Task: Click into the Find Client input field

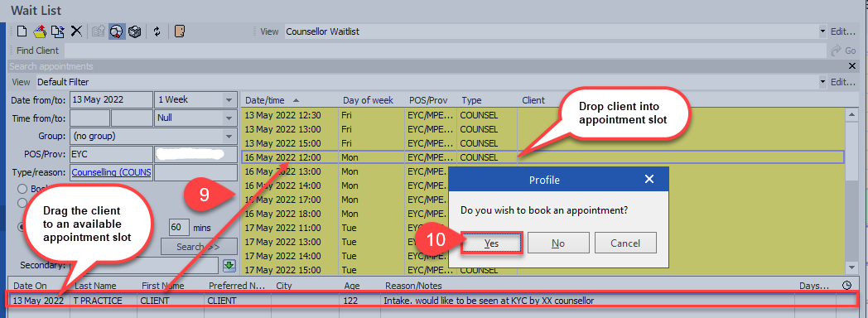Action: [x=445, y=51]
